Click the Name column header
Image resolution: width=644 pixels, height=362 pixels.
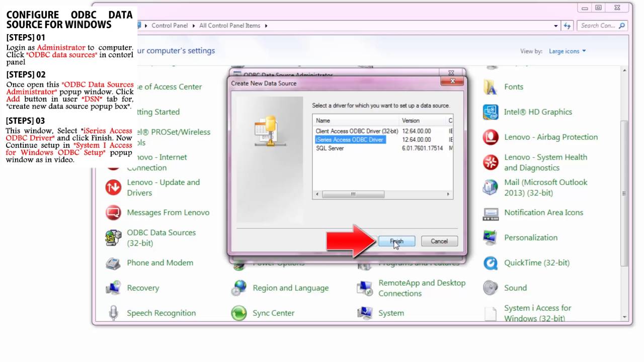(x=356, y=121)
